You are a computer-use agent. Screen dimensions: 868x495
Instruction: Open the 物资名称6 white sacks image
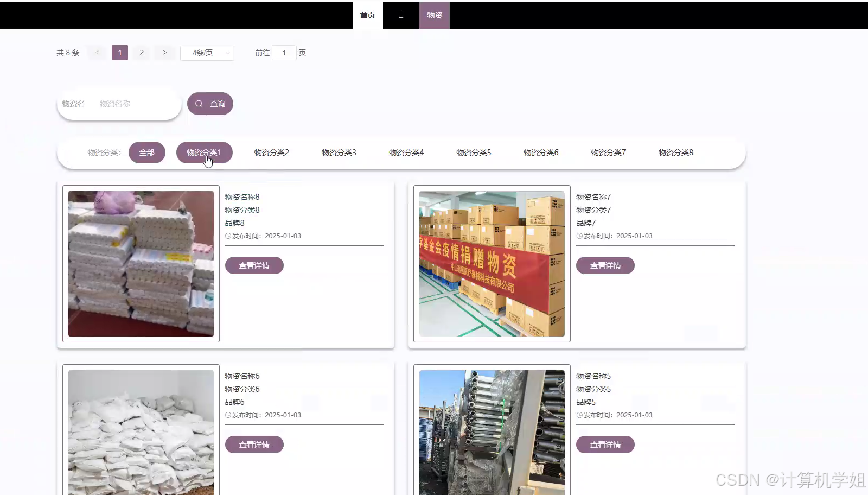point(141,433)
